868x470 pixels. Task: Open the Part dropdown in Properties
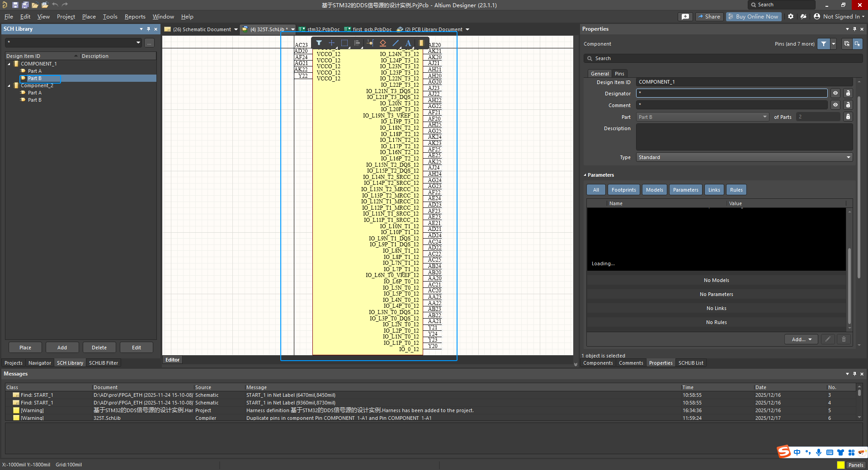pyautogui.click(x=765, y=117)
